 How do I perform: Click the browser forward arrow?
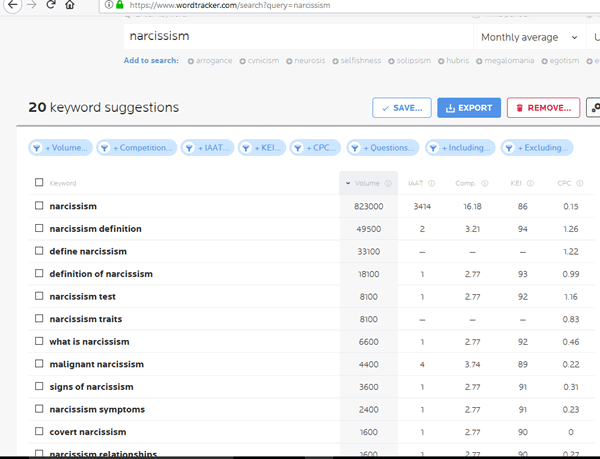coord(32,5)
